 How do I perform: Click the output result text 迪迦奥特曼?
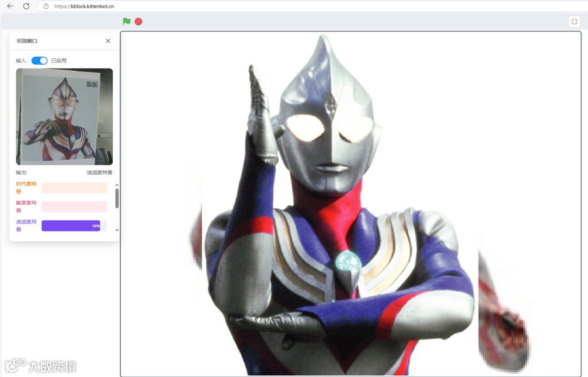pos(100,173)
